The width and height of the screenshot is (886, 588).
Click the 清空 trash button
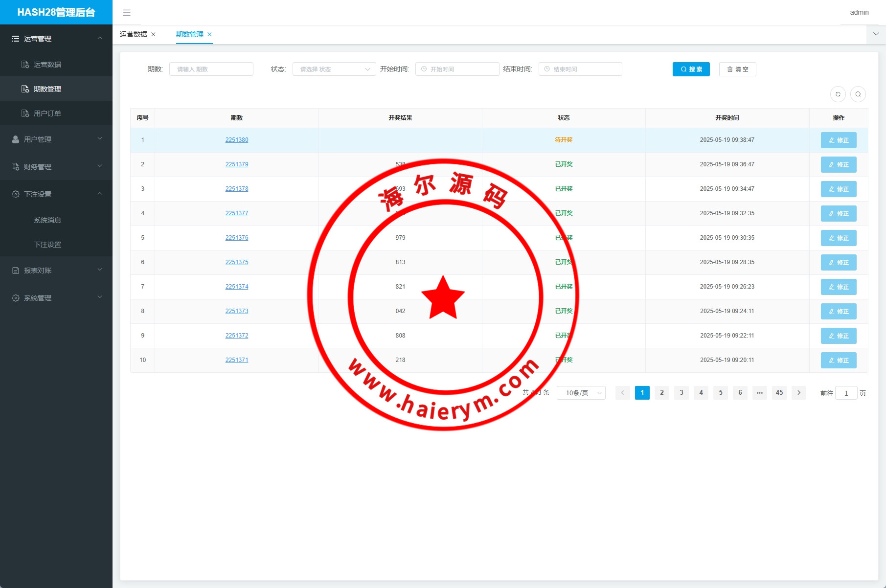tap(737, 69)
